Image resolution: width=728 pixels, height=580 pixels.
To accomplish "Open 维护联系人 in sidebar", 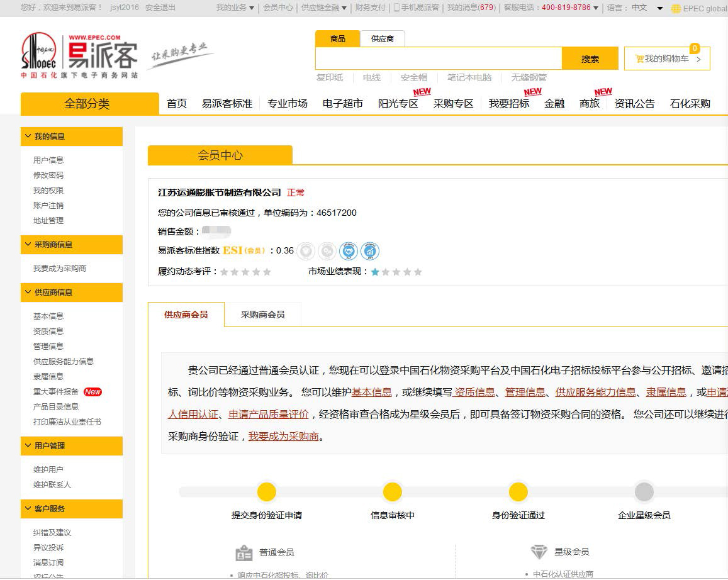I will pos(52,485).
